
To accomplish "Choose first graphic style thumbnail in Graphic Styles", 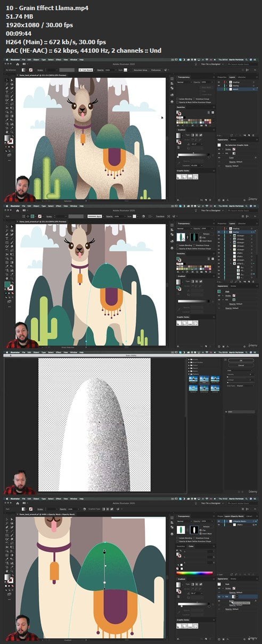I will [179, 177].
